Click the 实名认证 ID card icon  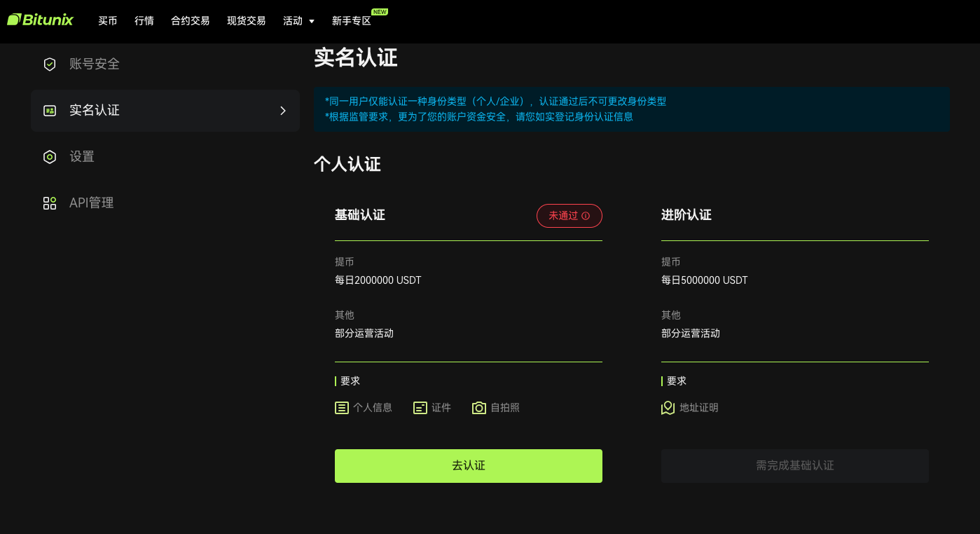point(50,111)
